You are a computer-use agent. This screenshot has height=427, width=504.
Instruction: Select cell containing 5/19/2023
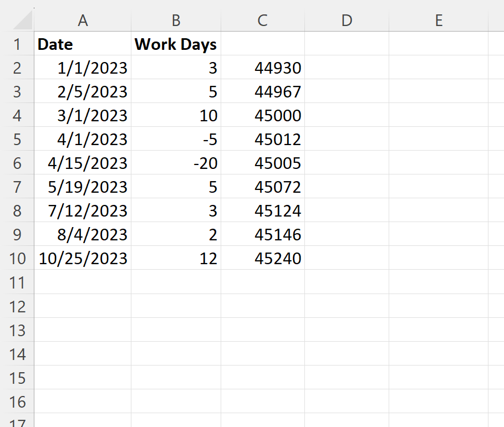83,187
